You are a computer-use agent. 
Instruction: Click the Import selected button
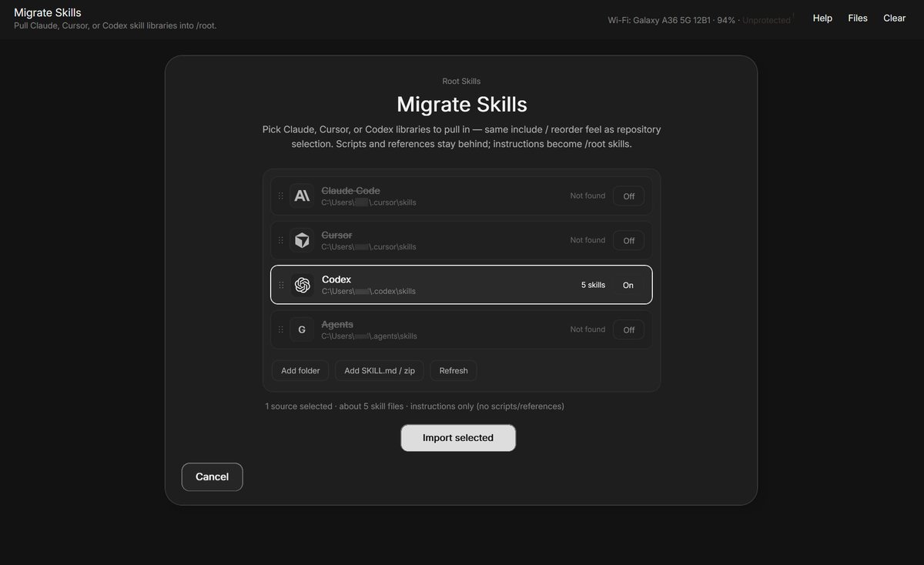coord(458,438)
